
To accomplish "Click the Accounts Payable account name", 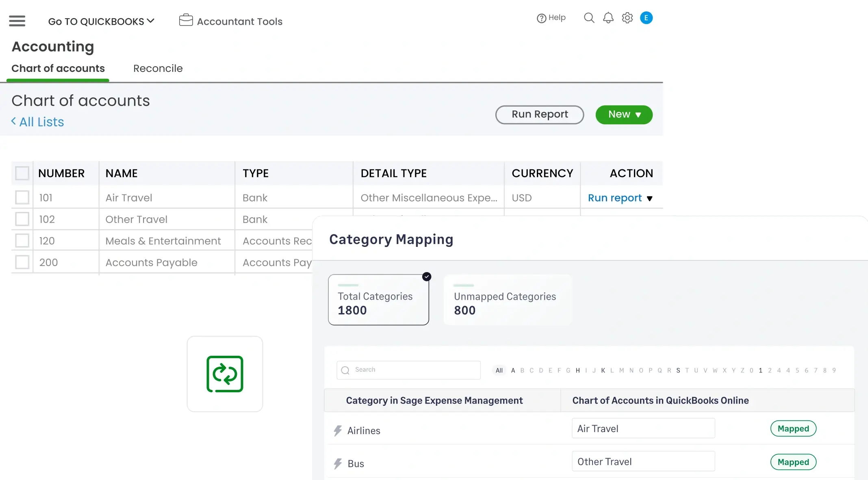I will (x=152, y=263).
